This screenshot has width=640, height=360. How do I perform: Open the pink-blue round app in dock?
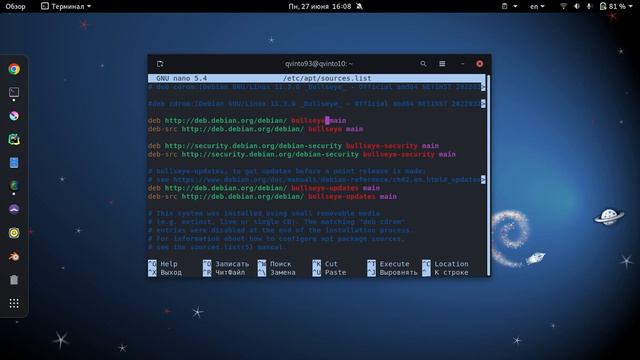[x=14, y=116]
